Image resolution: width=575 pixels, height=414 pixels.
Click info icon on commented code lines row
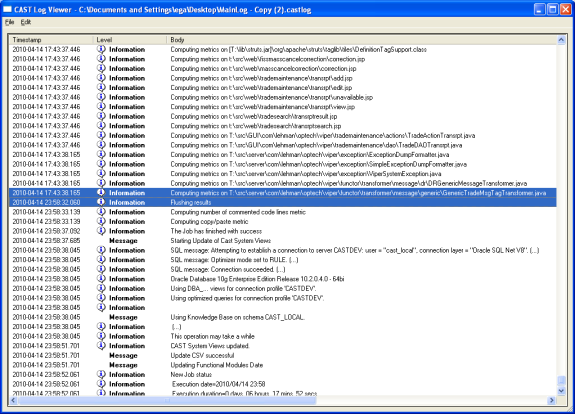point(101,212)
